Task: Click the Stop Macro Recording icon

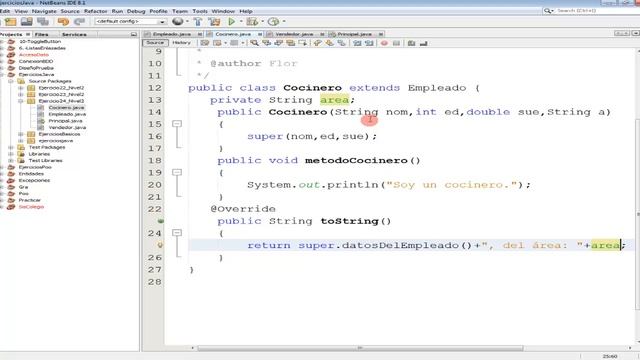Action: coord(396,43)
